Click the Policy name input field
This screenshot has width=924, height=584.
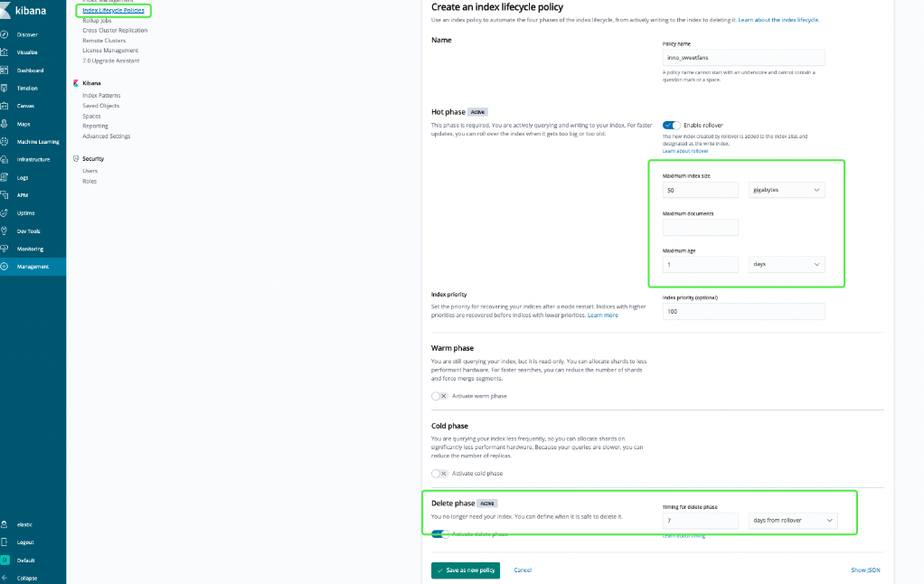point(743,57)
